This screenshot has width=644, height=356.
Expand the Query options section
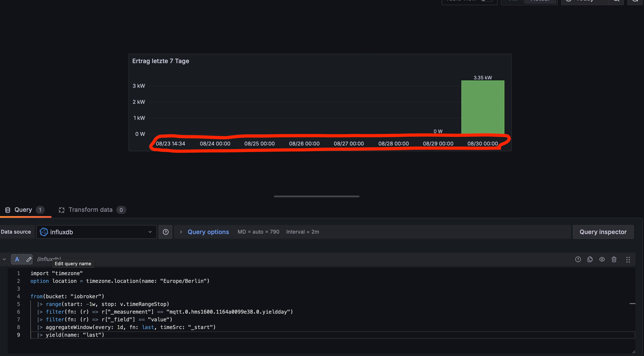coord(208,232)
